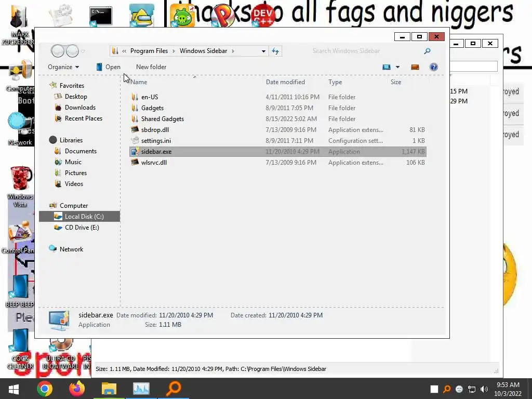Select the en-US folder

tap(278, 97)
